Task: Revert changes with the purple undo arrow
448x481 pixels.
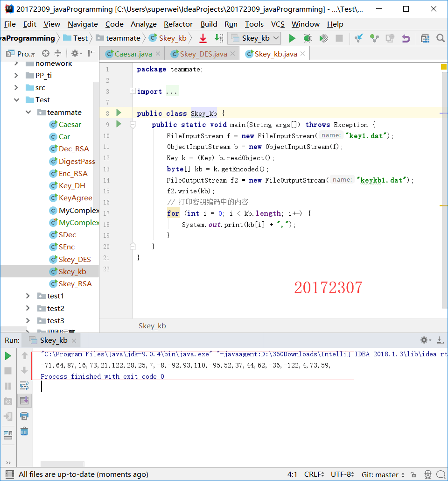Action: pos(406,38)
